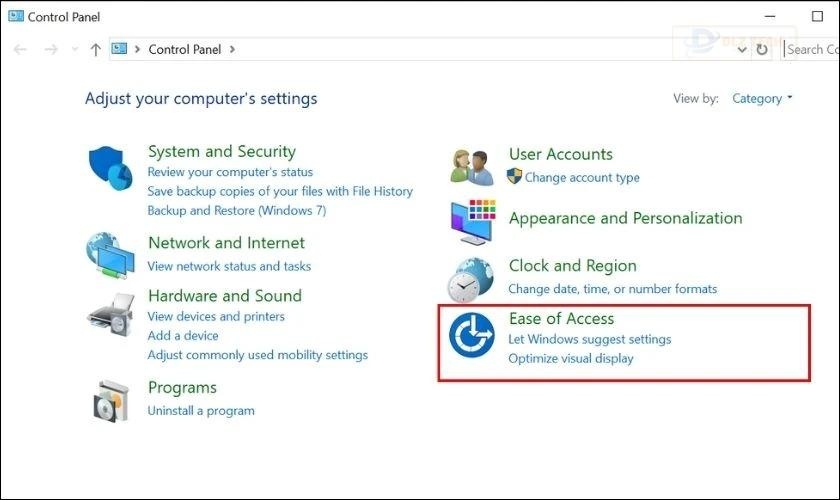This screenshot has width=840, height=500.
Task: Open the View by Category dropdown
Action: pos(762,99)
